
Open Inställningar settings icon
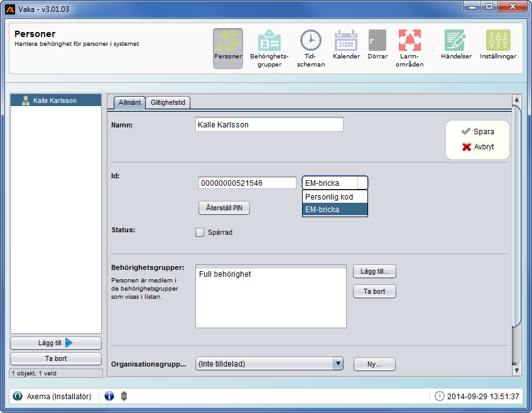(497, 45)
